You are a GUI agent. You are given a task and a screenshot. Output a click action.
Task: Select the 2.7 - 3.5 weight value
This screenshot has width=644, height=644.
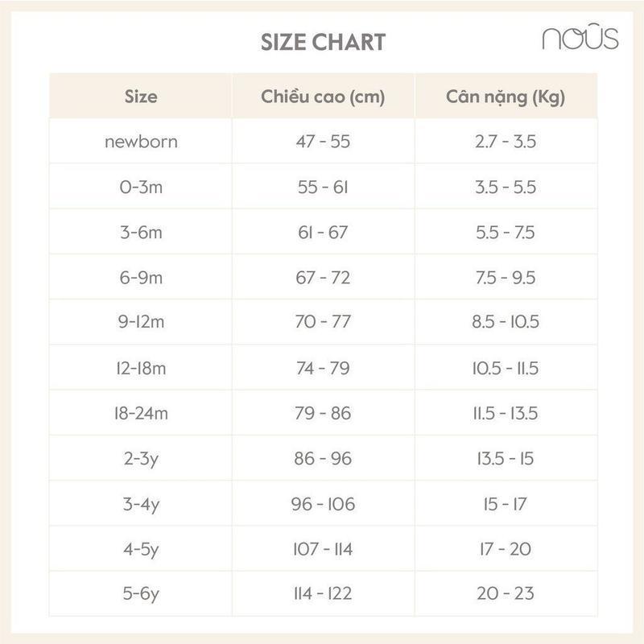(x=506, y=142)
